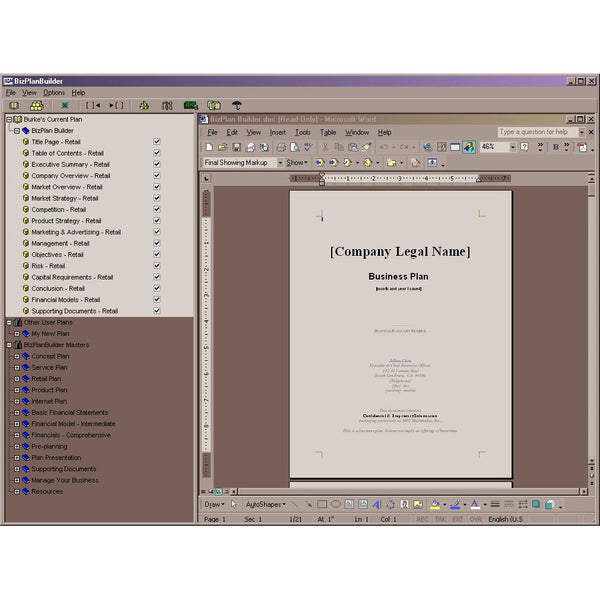Viewport: 600px width, 600px height.
Task: Uncheck the Risk - Retail checkbox
Action: coord(157,266)
